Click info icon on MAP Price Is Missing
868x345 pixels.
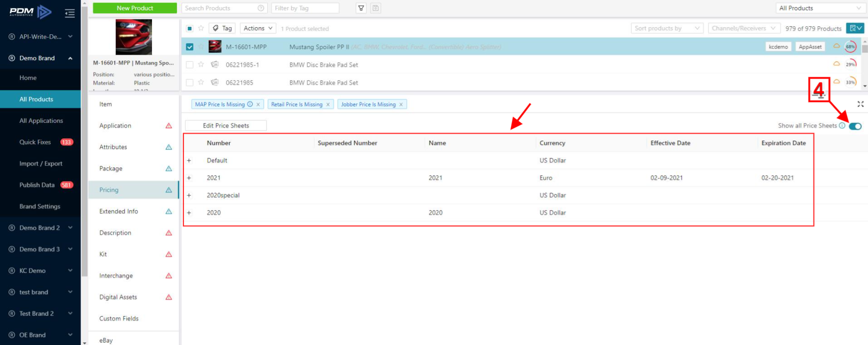click(250, 104)
